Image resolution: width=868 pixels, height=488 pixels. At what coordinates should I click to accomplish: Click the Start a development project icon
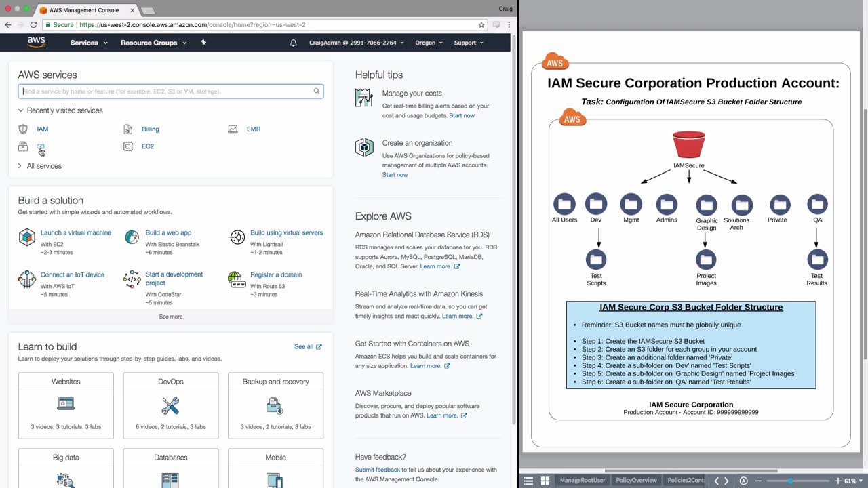click(132, 279)
